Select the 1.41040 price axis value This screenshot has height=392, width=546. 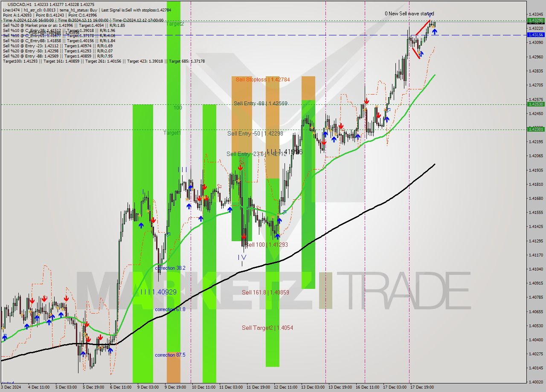coord(536,269)
